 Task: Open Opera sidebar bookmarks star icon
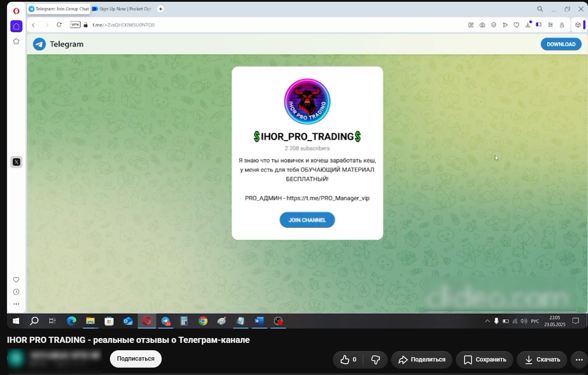click(x=16, y=41)
